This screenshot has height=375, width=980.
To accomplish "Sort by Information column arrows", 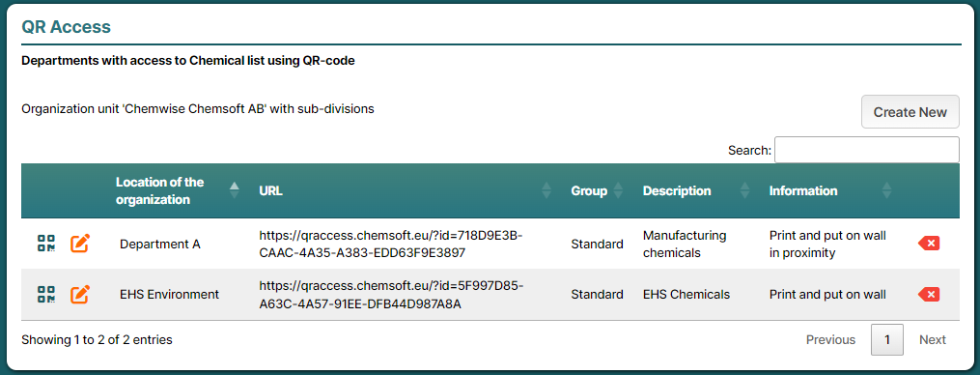I will coord(886,190).
